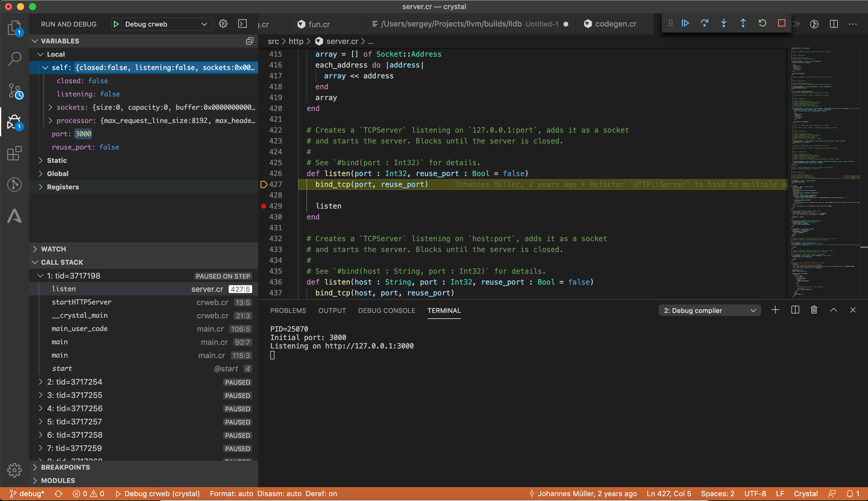Switch to the DEBUG CONSOLE tab

387,310
